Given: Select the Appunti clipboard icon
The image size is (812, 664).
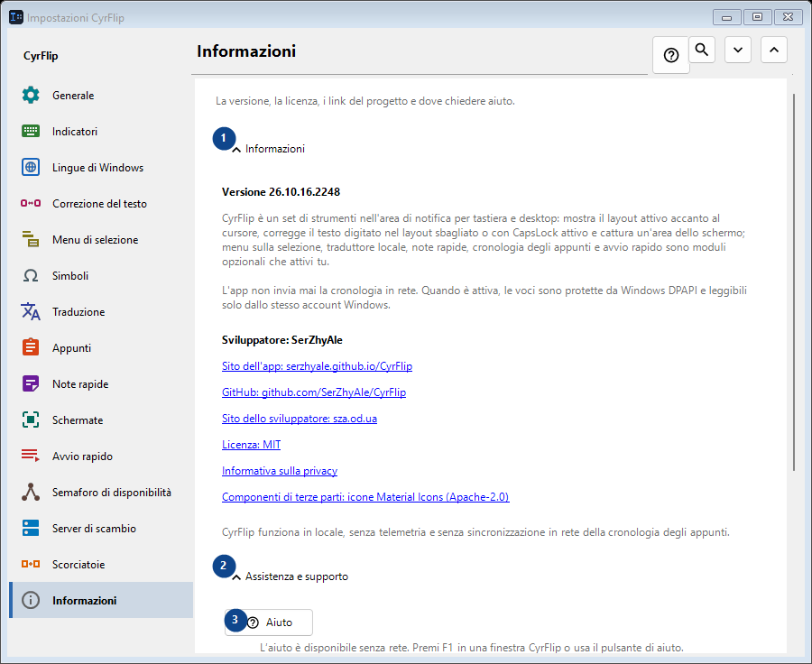Looking at the screenshot, I should tap(31, 347).
